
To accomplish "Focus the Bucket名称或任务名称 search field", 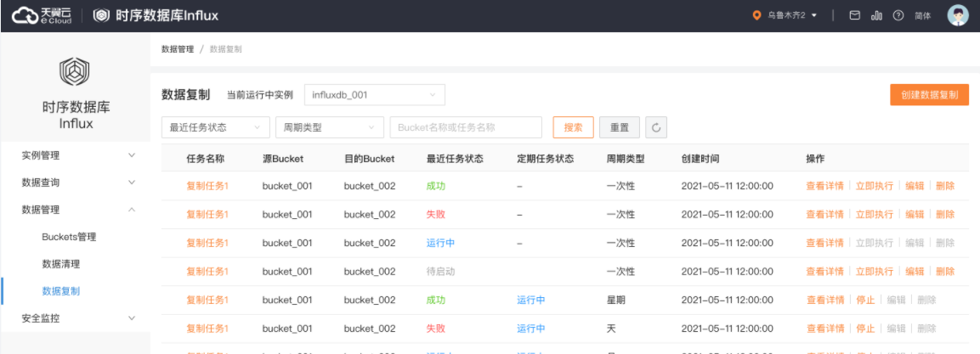I will [466, 127].
